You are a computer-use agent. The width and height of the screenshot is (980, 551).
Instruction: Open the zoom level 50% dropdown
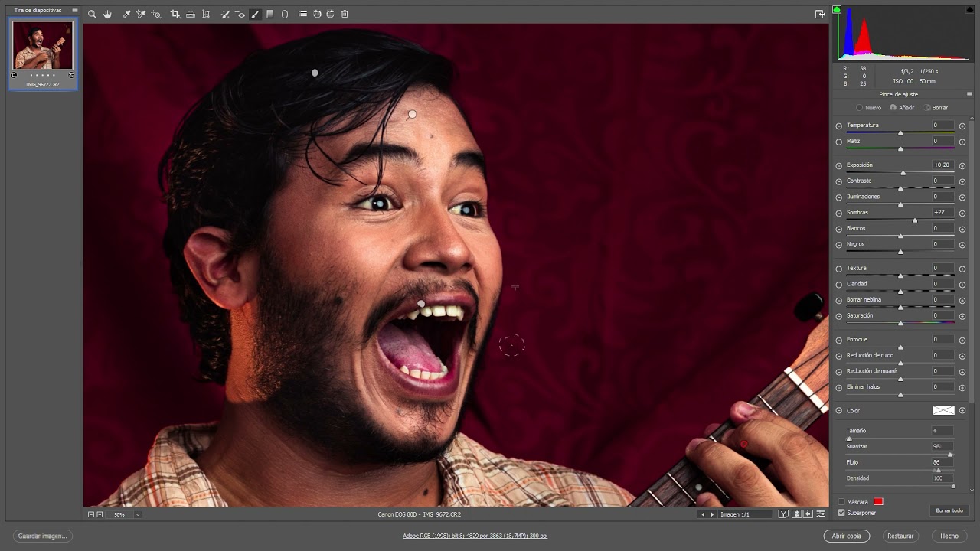[x=138, y=514]
